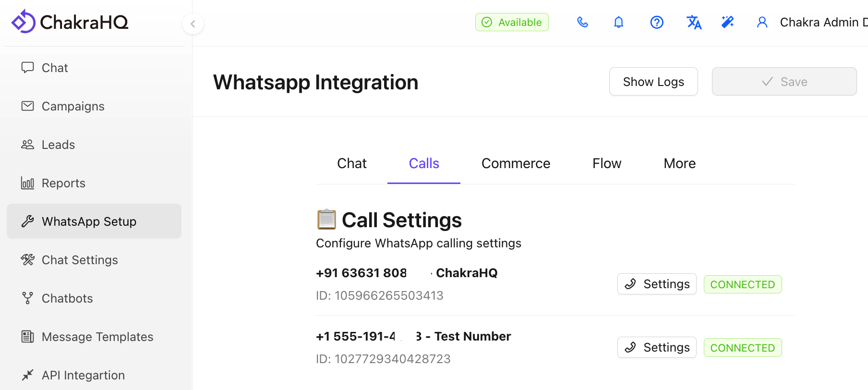
Task: Open Message Templates in sidebar
Action: pyautogui.click(x=94, y=337)
